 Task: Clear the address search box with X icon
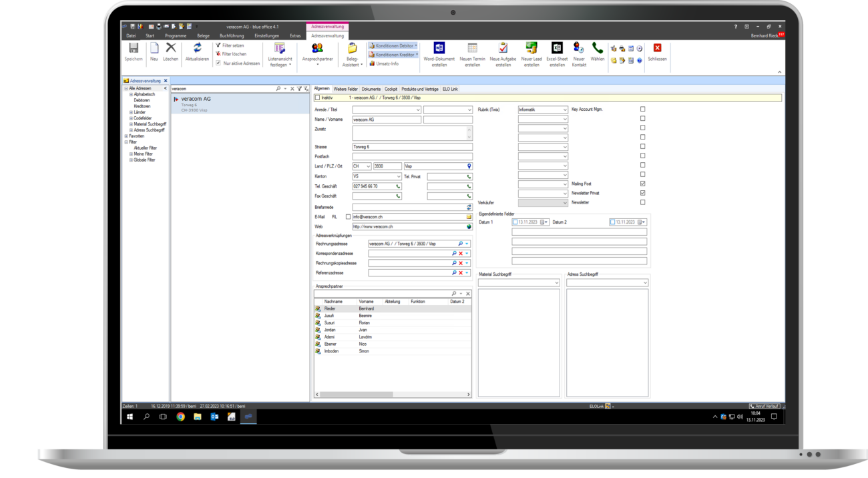pyautogui.click(x=292, y=89)
